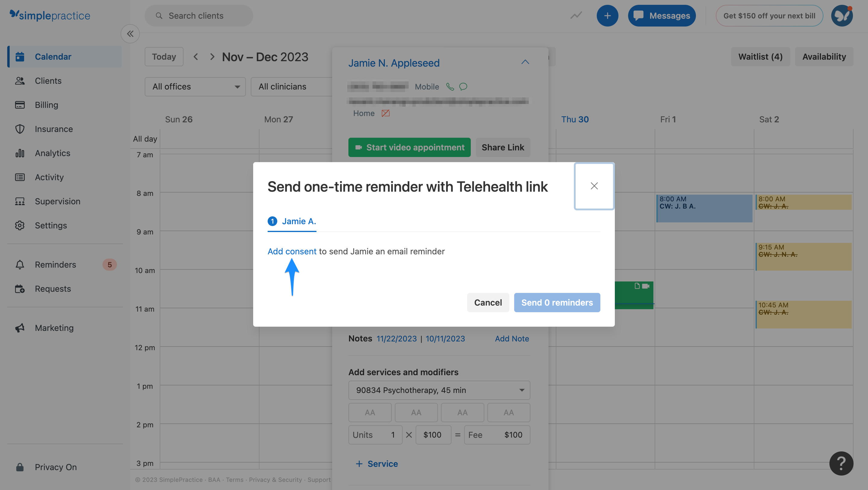Screen dimensions: 868x490
Task: Click the Today button
Action: pos(164,57)
